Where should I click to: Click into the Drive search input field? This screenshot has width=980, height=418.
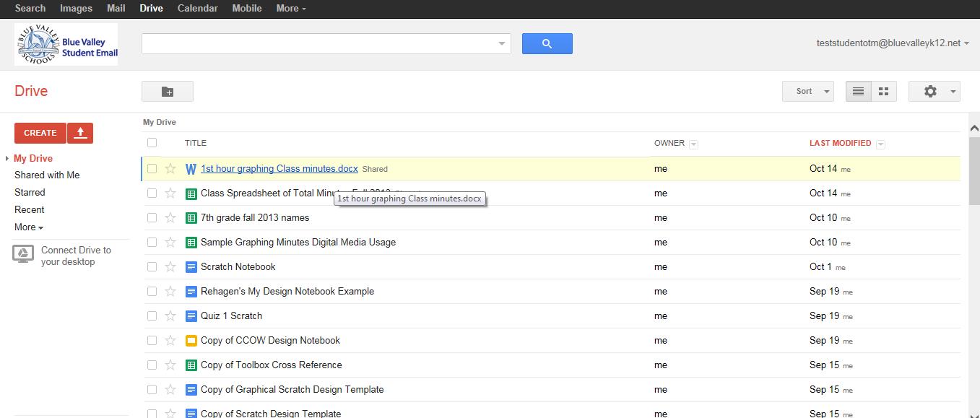tap(319, 43)
